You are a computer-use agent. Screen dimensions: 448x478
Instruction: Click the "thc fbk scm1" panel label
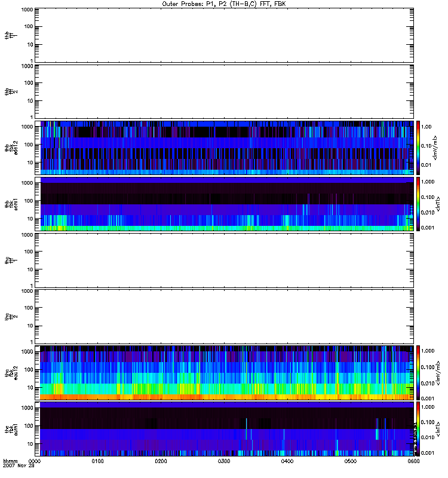(x=11, y=429)
